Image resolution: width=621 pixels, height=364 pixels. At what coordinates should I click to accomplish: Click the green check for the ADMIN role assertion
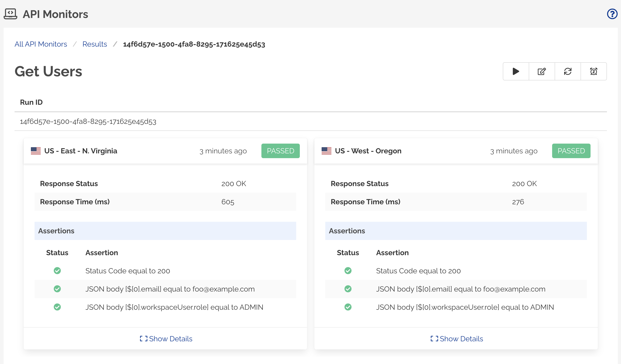pyautogui.click(x=57, y=307)
